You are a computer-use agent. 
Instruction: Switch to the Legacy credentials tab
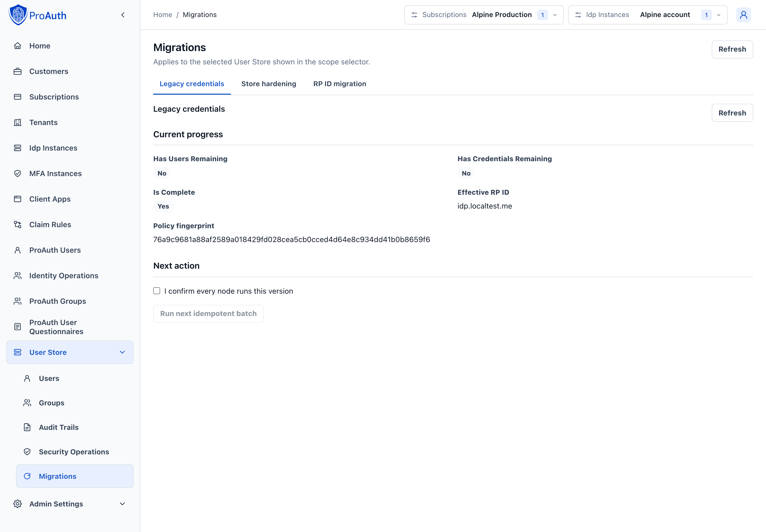click(192, 84)
